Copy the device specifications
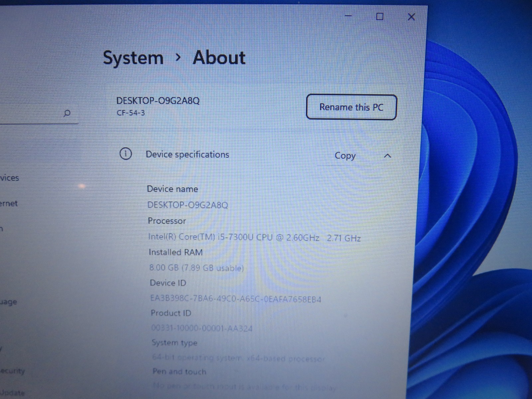The width and height of the screenshot is (532, 399). (x=345, y=156)
